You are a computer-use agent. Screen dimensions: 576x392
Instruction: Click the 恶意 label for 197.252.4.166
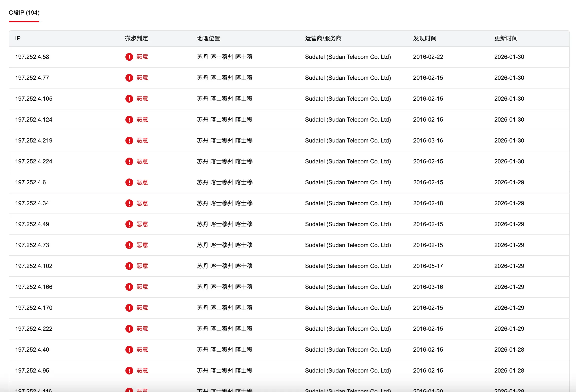(142, 287)
